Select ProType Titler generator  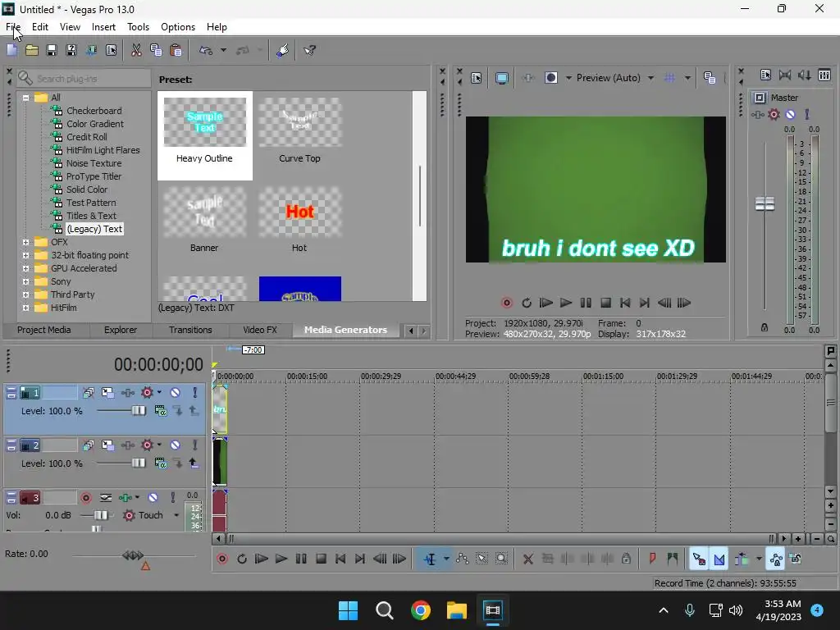(94, 176)
